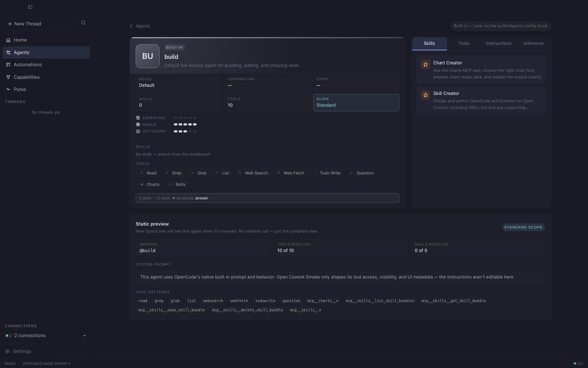This screenshot has height=368, width=588.
Task: Click the Settings gear icon
Action: pos(7,351)
